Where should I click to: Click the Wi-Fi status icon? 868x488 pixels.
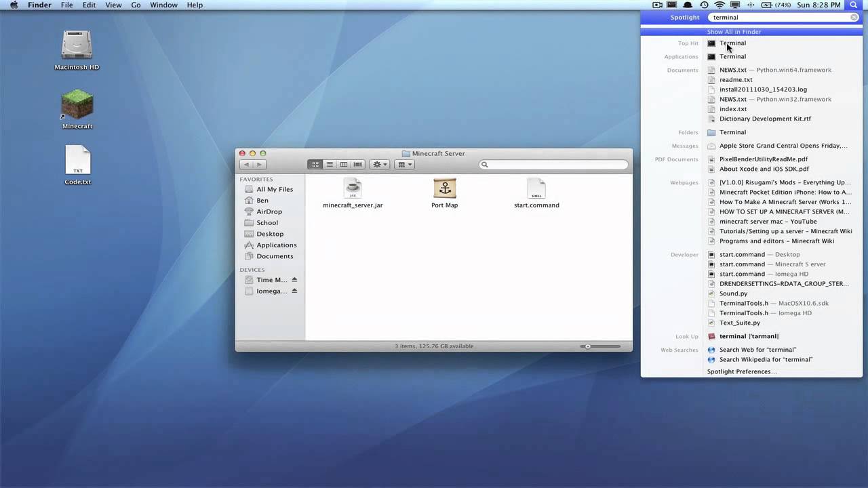719,5
